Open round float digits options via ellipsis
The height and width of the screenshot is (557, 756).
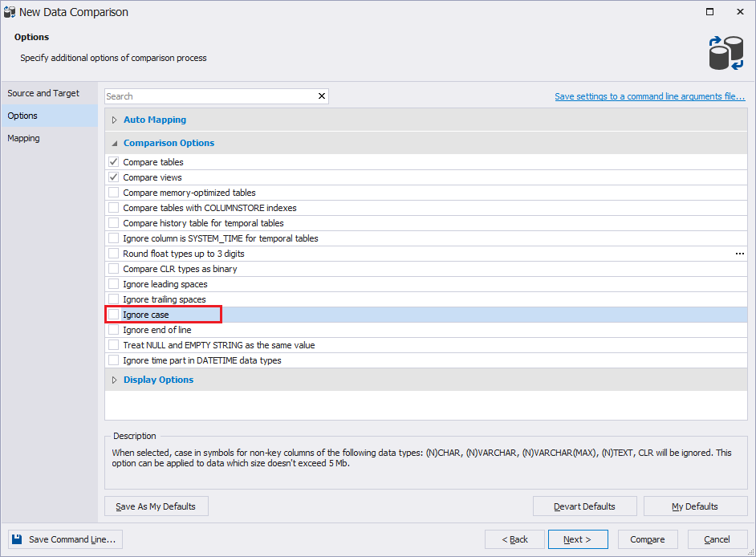coord(739,253)
